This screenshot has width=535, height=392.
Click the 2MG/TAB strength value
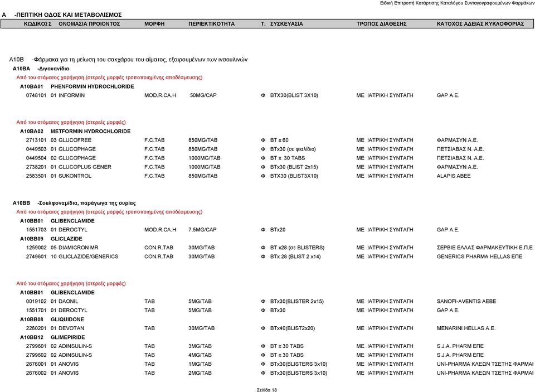[x=200, y=373]
